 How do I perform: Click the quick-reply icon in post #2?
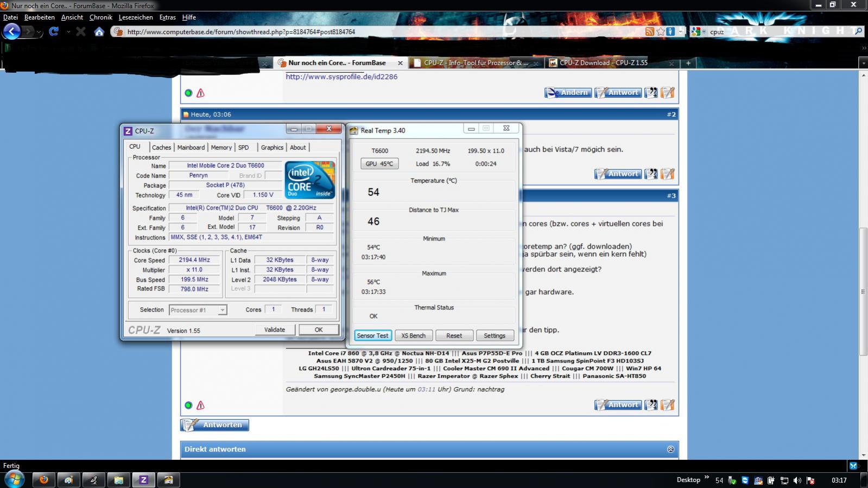[x=668, y=174]
